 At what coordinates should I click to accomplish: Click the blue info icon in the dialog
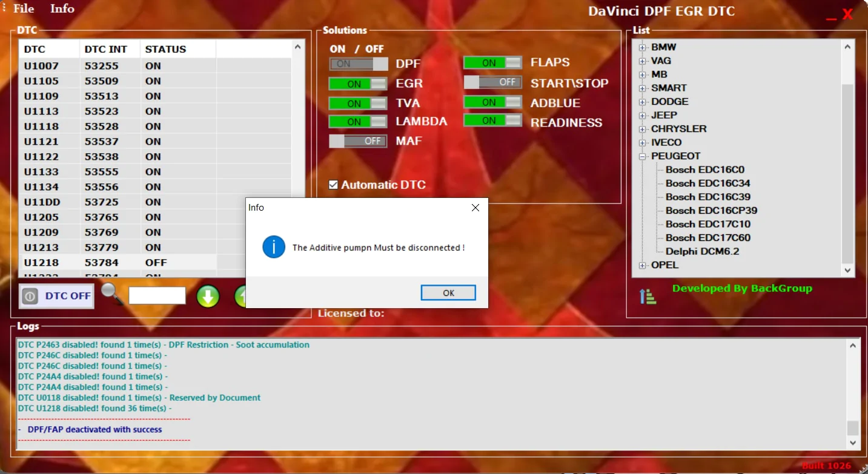(x=273, y=247)
